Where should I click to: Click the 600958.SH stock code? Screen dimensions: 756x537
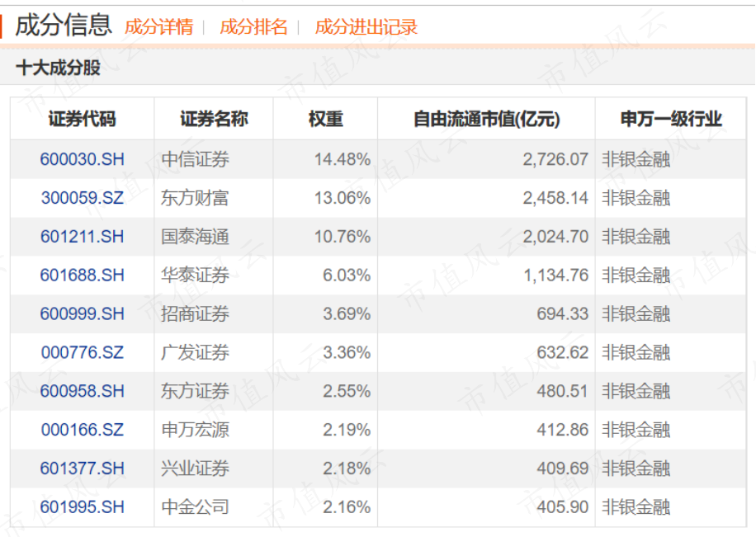pos(82,391)
